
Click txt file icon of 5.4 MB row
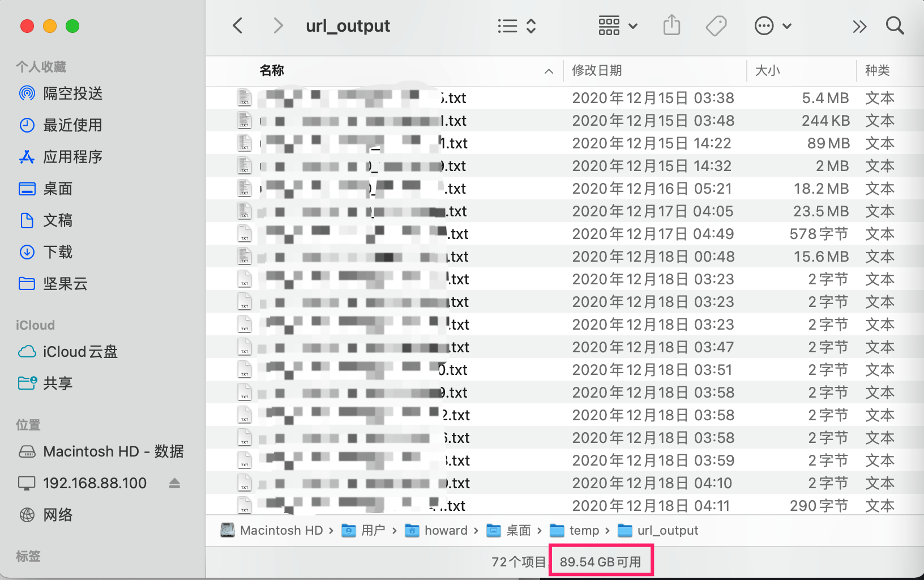(244, 97)
